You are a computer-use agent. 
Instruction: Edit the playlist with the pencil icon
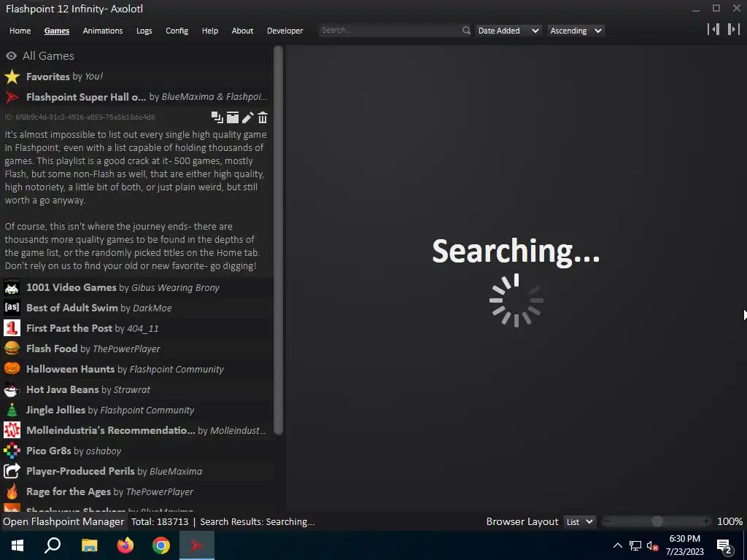click(248, 117)
